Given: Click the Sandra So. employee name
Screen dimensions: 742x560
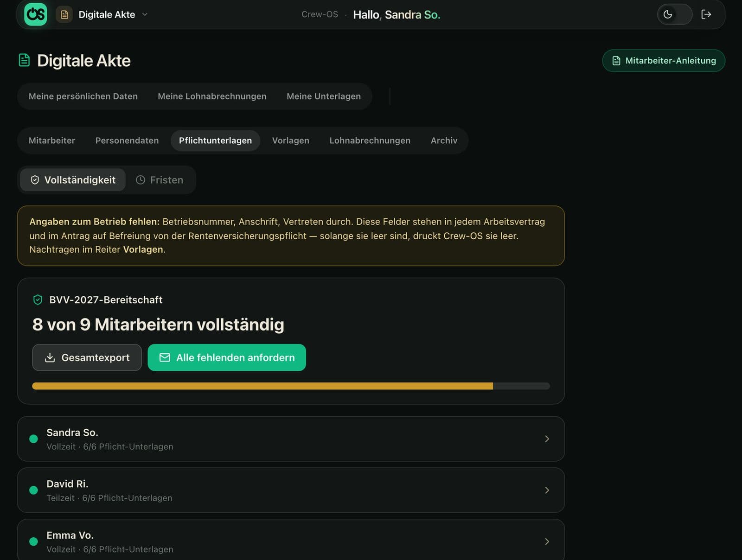Looking at the screenshot, I should (x=72, y=433).
